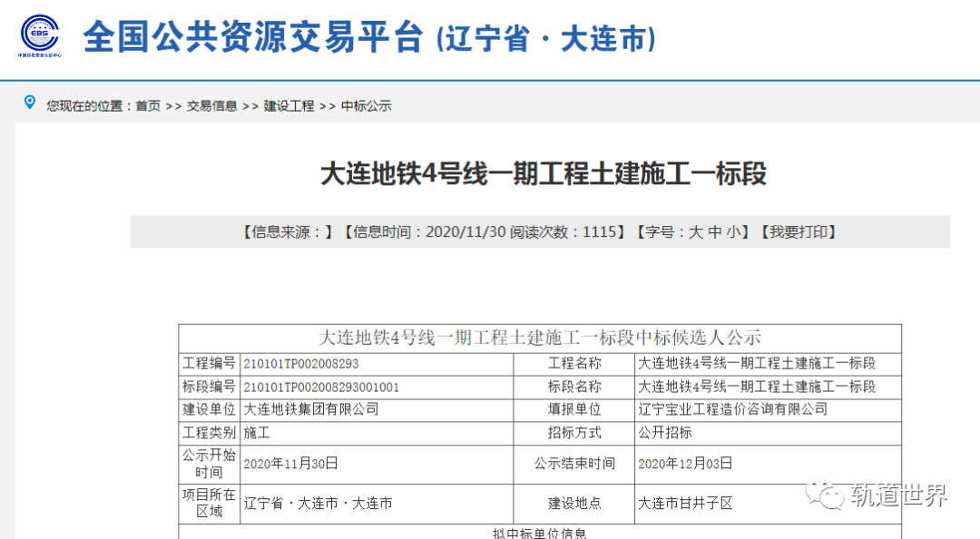
Task: Set font size to 大
Action: click(696, 232)
